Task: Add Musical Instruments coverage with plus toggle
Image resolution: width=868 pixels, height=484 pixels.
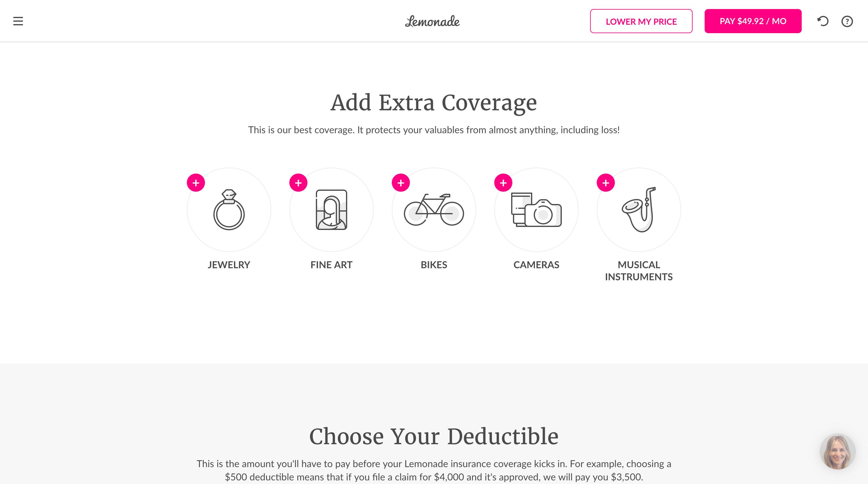Action: (x=605, y=183)
